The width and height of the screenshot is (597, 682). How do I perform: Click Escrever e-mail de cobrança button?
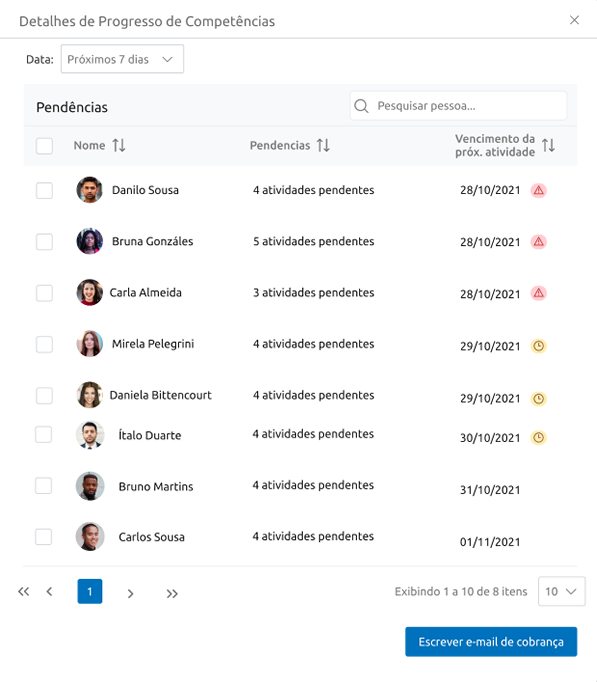pos(491,642)
